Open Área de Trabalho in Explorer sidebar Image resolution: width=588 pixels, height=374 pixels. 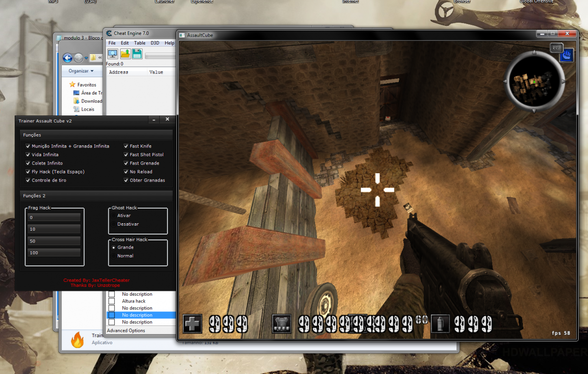tap(88, 93)
